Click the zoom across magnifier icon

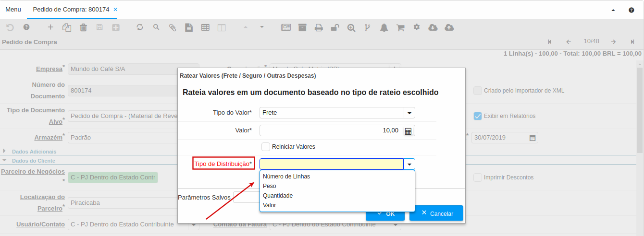351,28
